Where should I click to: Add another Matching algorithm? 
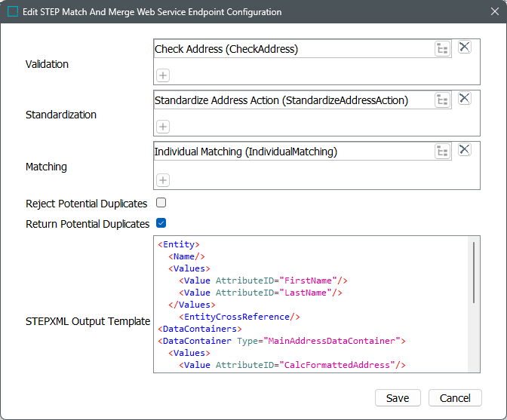coord(163,179)
